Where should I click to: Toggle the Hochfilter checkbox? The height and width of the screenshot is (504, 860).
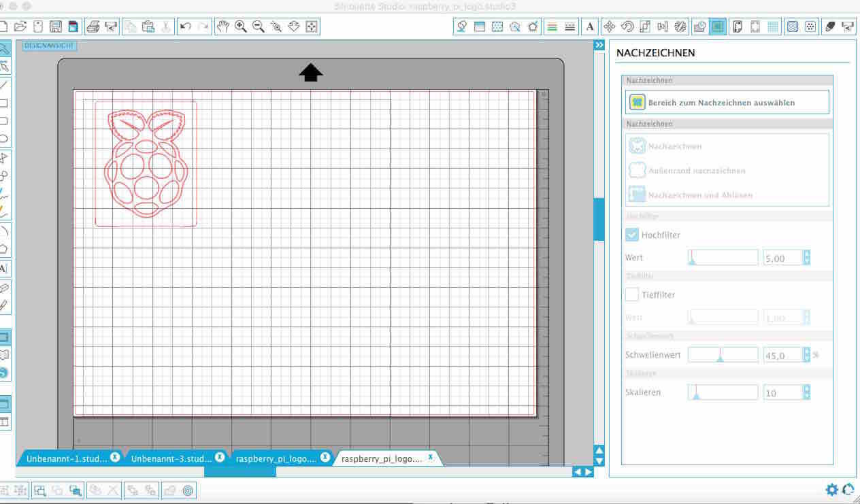coord(632,235)
